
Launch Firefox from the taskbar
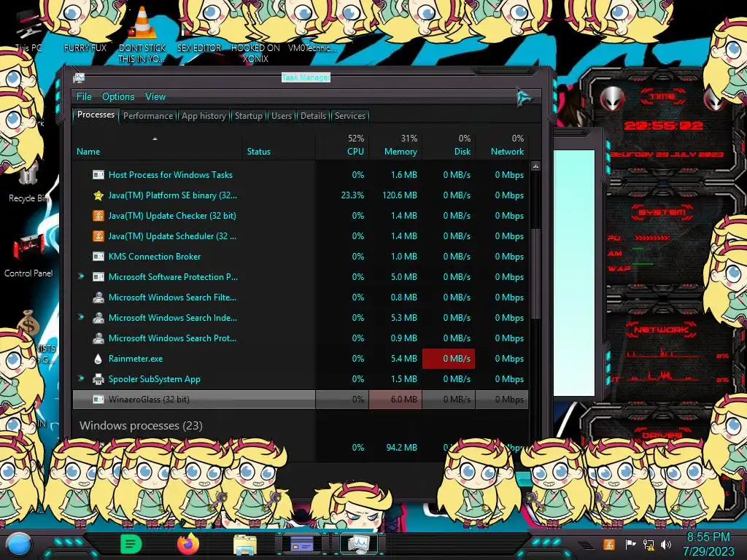188,544
